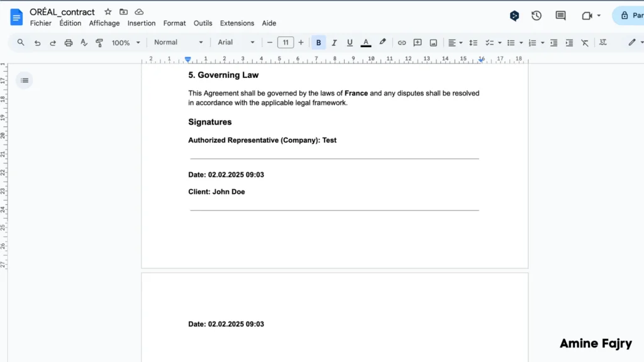The image size is (644, 362).
Task: Start a video call with camera icon
Action: (x=587, y=16)
